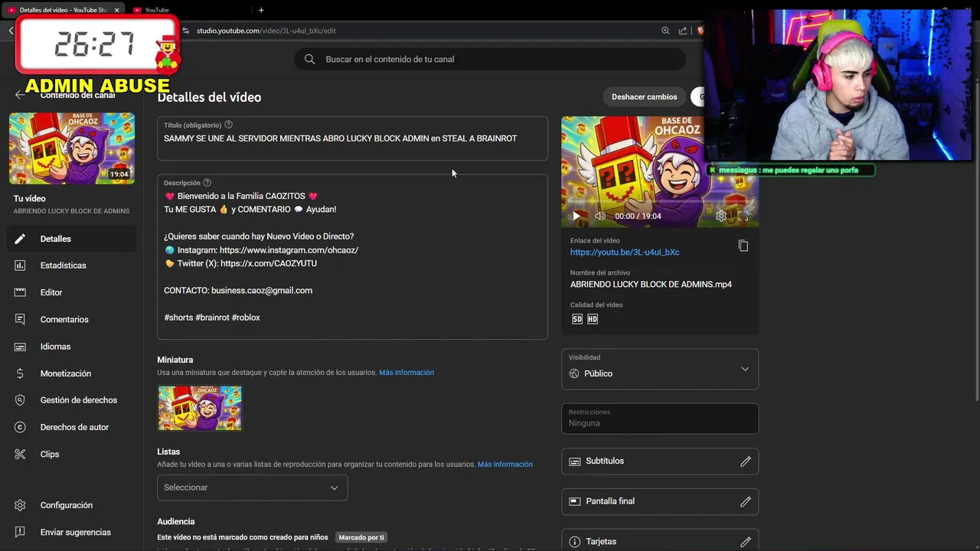Open Idiomas translate icon
Viewport: 980px width, 551px height.
[x=20, y=347]
